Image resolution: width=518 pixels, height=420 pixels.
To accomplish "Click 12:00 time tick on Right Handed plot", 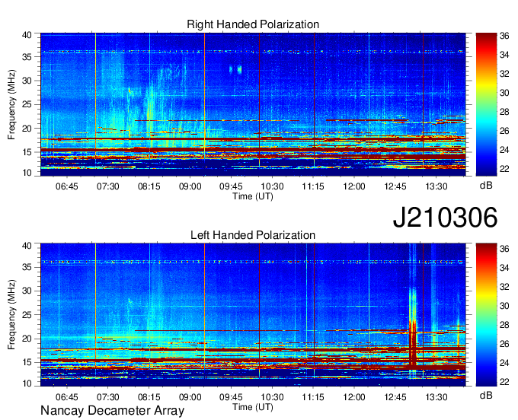I will click(x=354, y=186).
